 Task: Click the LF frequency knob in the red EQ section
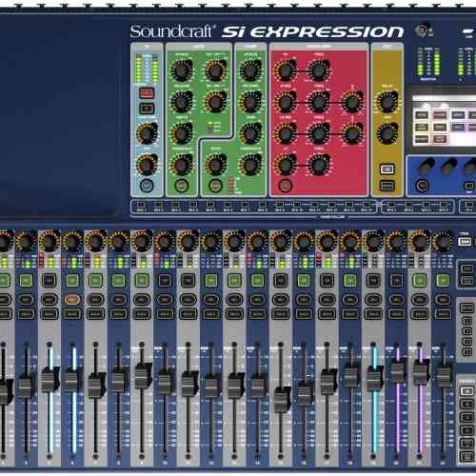point(319,165)
